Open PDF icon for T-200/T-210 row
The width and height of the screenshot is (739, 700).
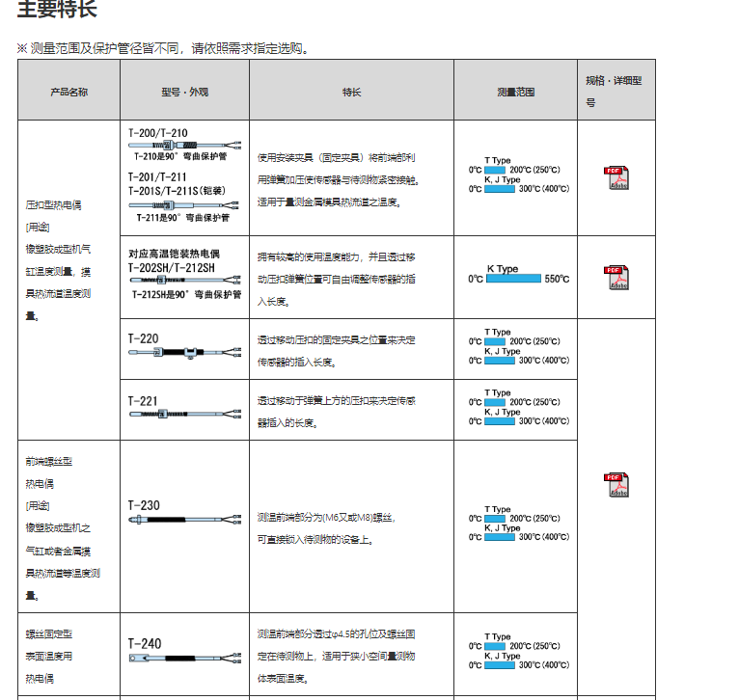(x=616, y=178)
